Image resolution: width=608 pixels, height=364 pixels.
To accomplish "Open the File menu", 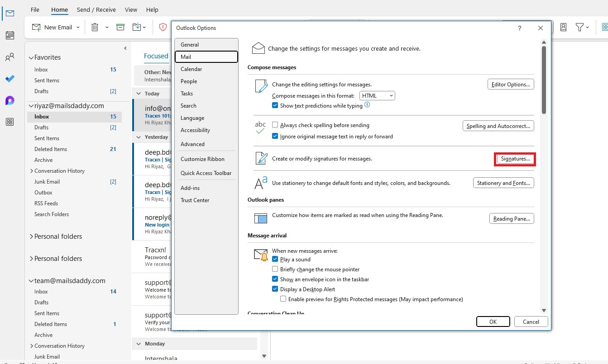I will coord(35,9).
